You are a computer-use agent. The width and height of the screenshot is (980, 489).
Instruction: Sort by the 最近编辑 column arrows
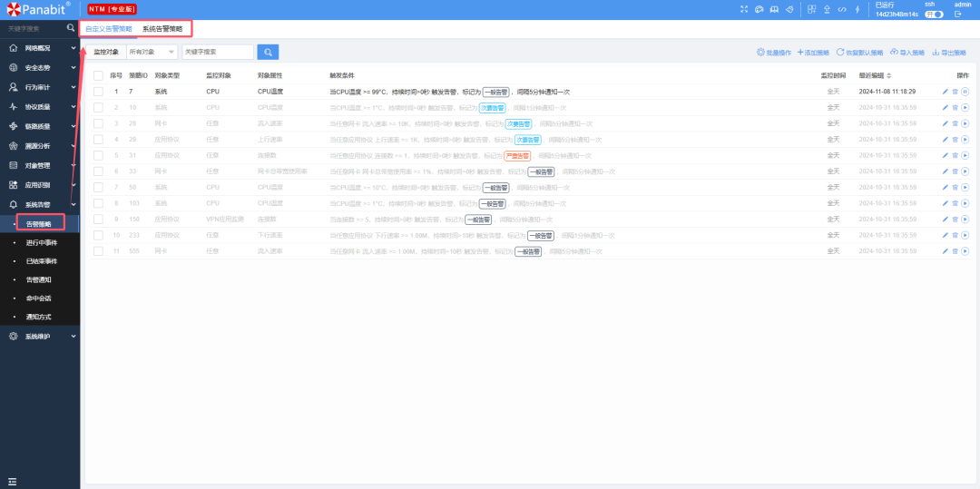tap(888, 75)
